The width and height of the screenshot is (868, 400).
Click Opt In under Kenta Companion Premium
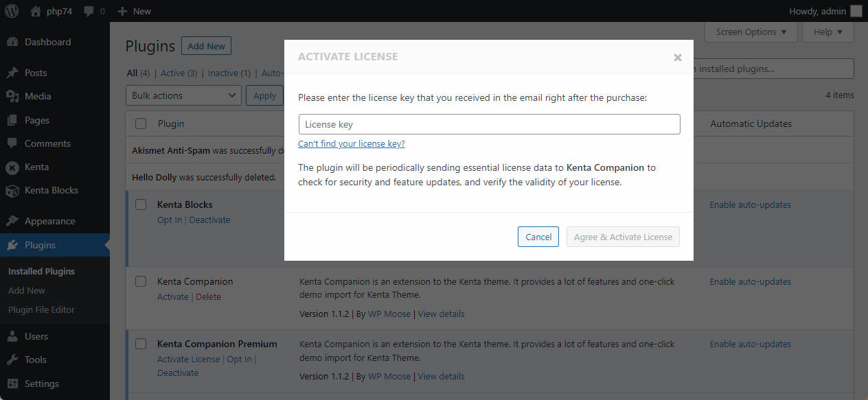pyautogui.click(x=239, y=359)
